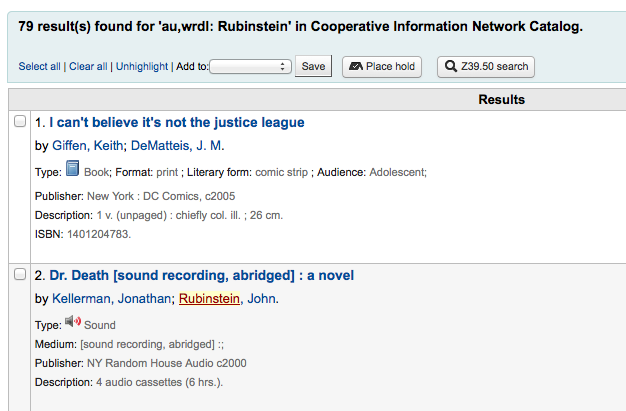Screen dimensions: 626x411
Task: Click the Unhighlight link
Action: 142,67
